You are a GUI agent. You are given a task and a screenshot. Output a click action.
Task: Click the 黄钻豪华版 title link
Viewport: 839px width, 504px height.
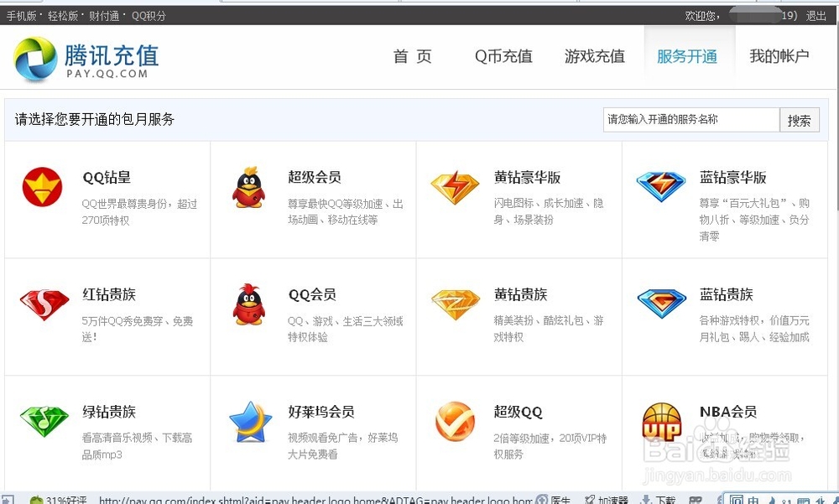pyautogui.click(x=527, y=177)
